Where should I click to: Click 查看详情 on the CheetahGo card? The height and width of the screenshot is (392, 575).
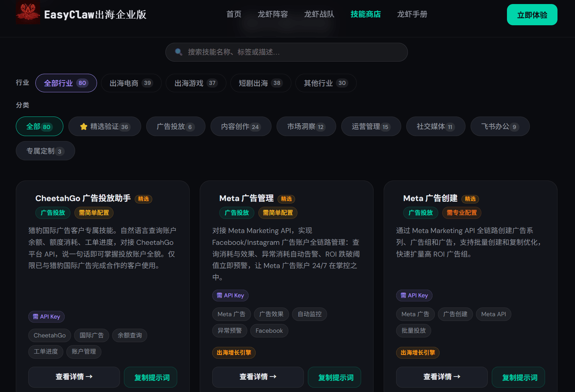(74, 377)
